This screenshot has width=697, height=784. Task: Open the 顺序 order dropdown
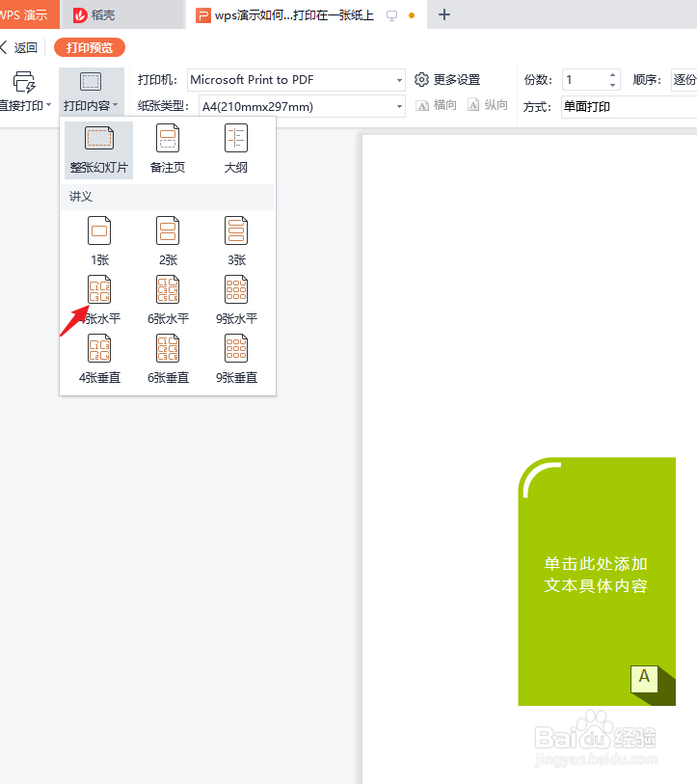tap(684, 80)
